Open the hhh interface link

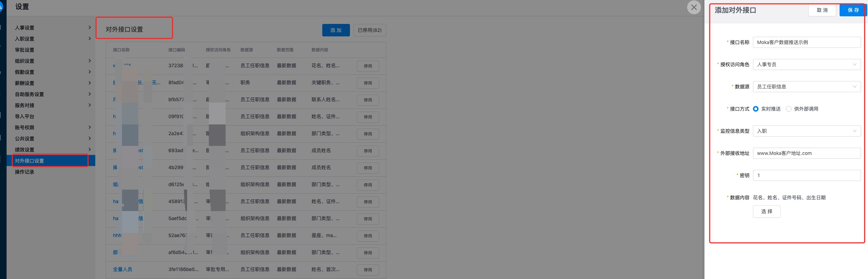tap(117, 235)
